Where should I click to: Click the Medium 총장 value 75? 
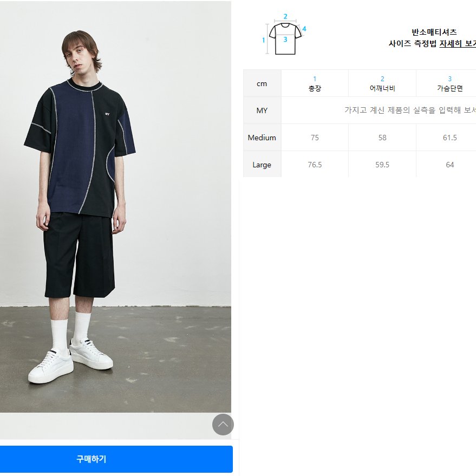point(315,138)
